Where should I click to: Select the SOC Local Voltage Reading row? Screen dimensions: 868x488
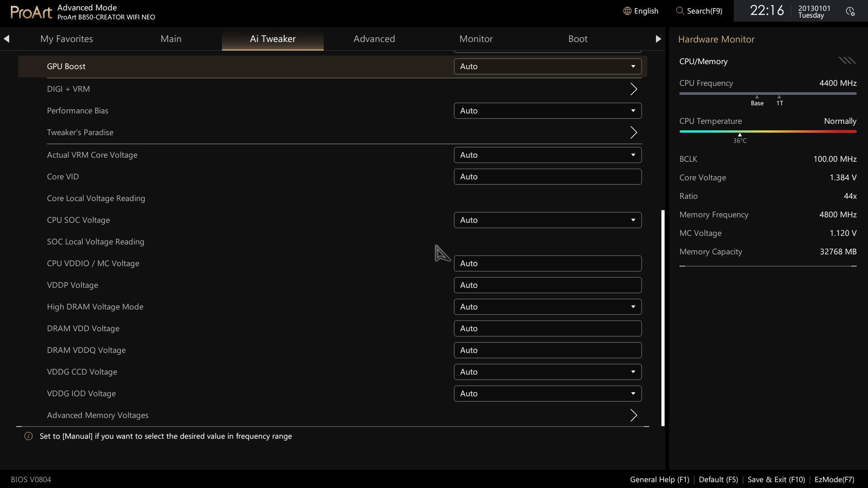(333, 242)
